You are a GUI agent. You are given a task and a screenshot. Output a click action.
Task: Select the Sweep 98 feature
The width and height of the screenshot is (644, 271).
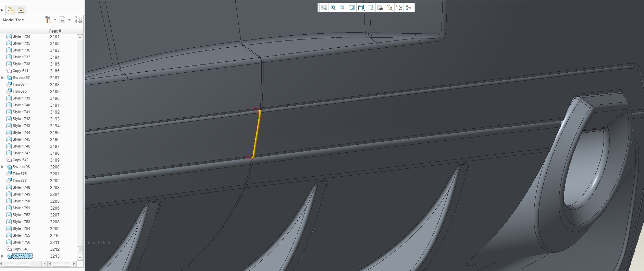(21, 167)
